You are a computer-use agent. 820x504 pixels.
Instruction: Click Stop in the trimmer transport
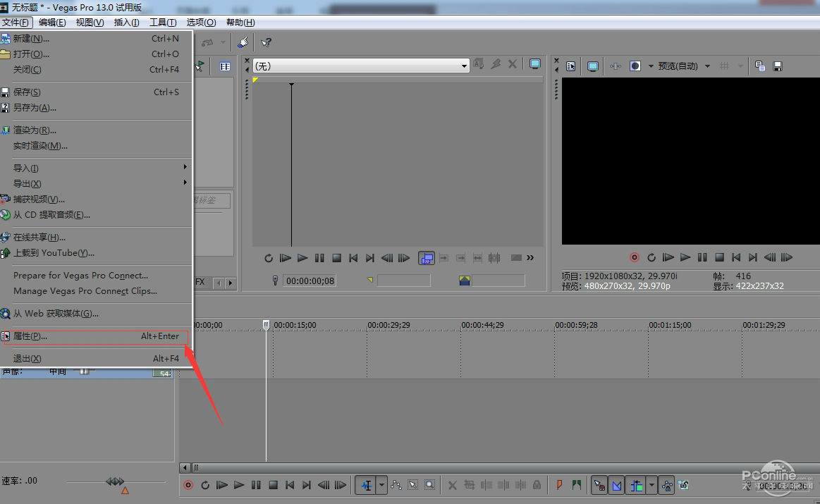point(337,258)
